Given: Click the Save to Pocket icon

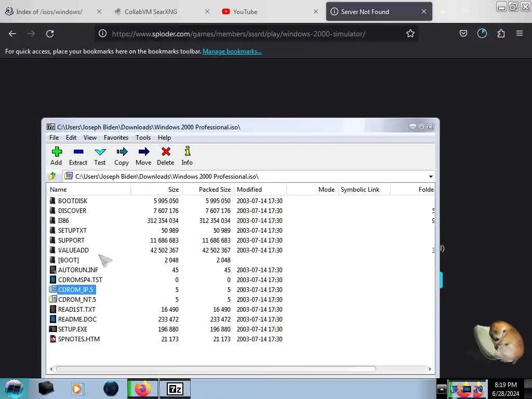Looking at the screenshot, I should (463, 33).
